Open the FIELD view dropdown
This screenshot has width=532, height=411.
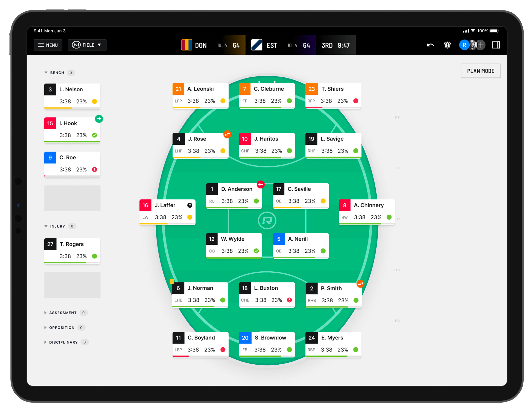87,45
